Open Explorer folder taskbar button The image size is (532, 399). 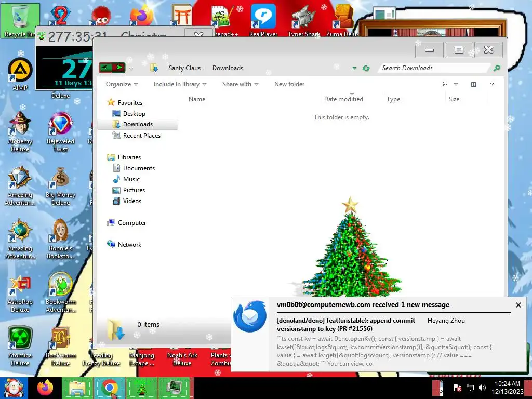[77, 388]
